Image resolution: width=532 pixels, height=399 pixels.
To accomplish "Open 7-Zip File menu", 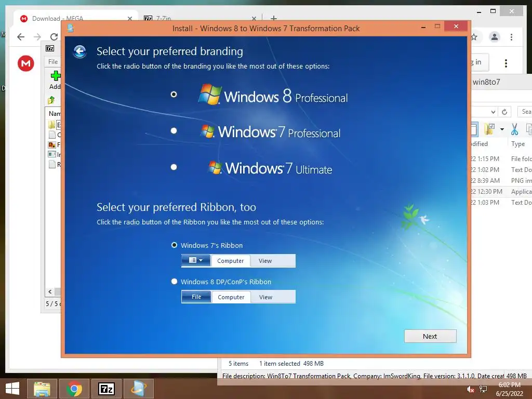I will (x=53, y=62).
